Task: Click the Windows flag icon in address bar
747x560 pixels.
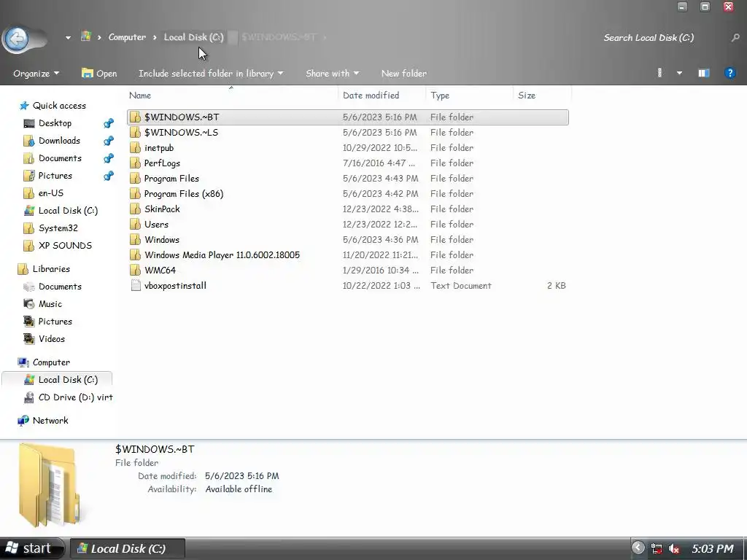Action: pyautogui.click(x=86, y=36)
